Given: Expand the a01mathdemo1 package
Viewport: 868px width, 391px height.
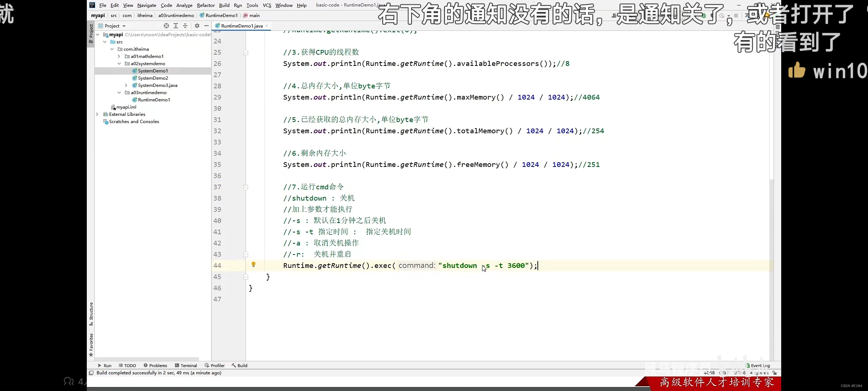Looking at the screenshot, I should pyautogui.click(x=119, y=56).
